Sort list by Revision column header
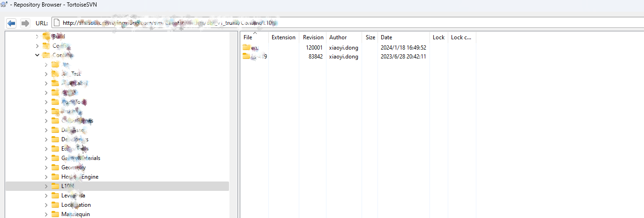Viewport: 644px width, 218px height. point(313,37)
